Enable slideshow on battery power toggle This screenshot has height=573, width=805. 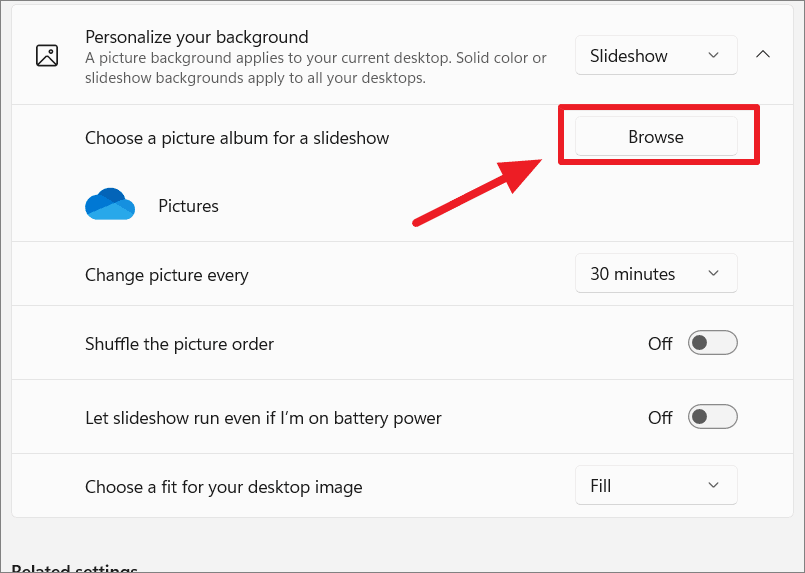713,417
